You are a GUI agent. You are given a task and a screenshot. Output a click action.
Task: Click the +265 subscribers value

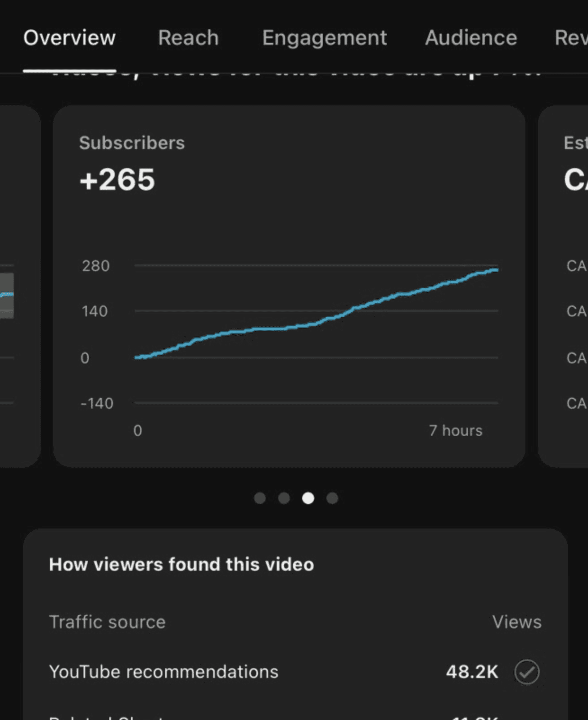coord(117,180)
